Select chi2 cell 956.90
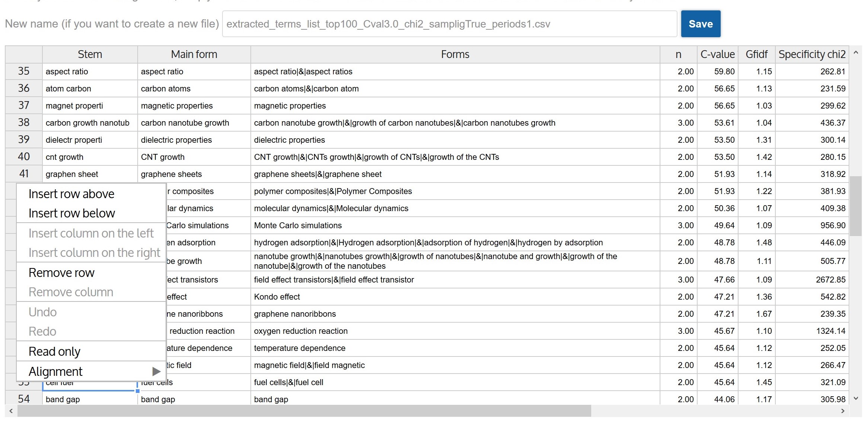 [x=812, y=225]
